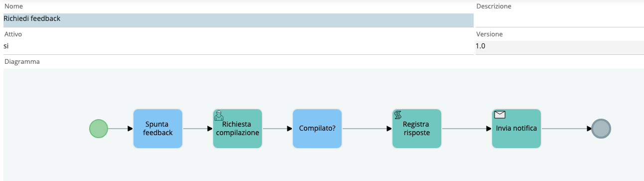
Task: Select the Compilato? task box
Action: (x=317, y=129)
